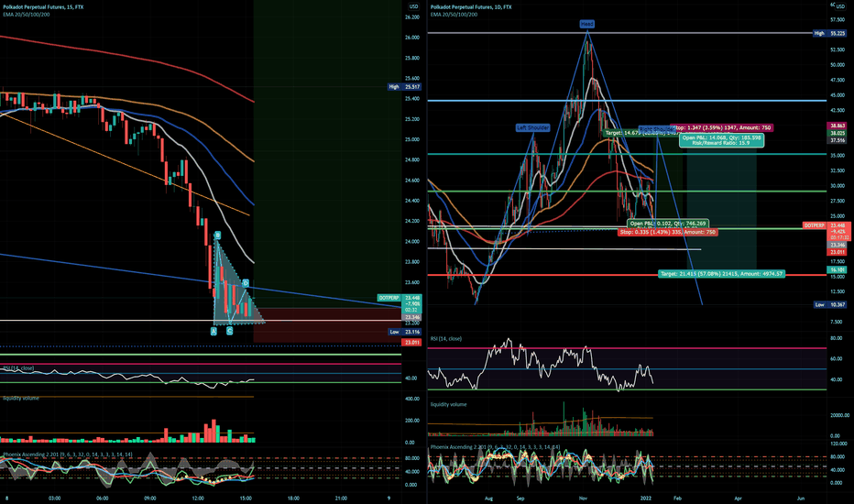Select the EMA 20/50/100/200 indicator label in right chart
854x504 pixels.
click(454, 14)
